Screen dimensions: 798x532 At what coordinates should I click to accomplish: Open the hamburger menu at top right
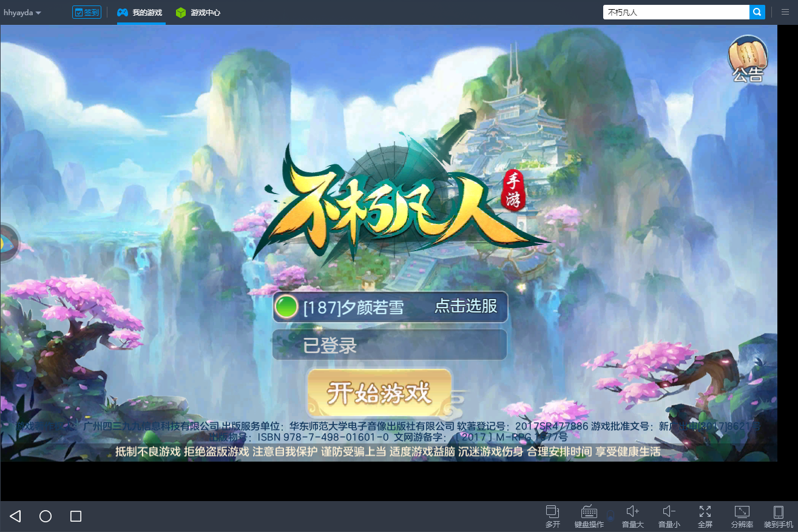(x=785, y=12)
